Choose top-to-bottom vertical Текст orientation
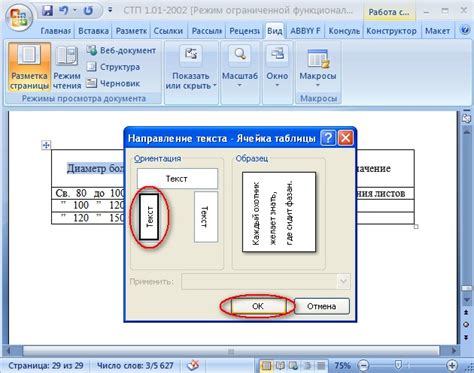The height and width of the screenshot is (373, 474). click(206, 217)
